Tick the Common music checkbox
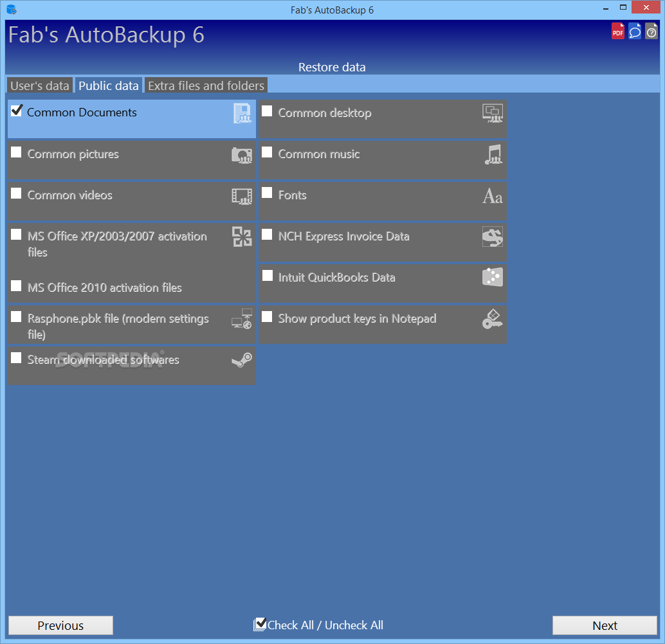The height and width of the screenshot is (644, 665). [x=267, y=152]
